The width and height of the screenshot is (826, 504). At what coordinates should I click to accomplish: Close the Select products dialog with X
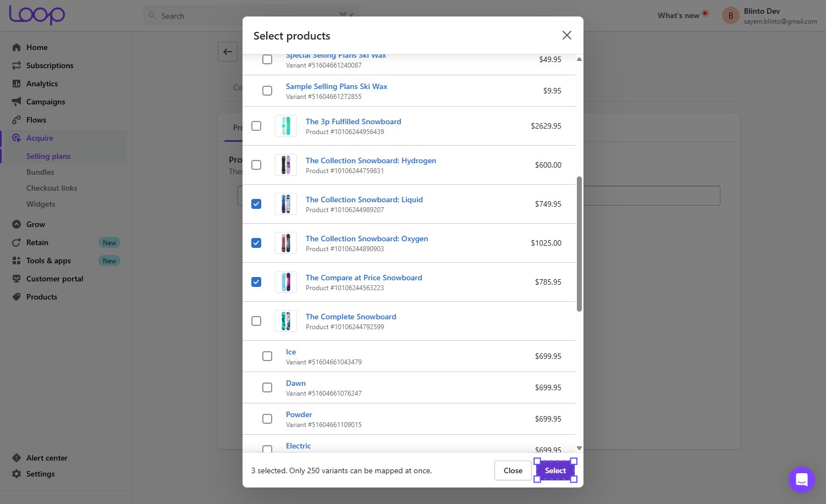coord(567,35)
